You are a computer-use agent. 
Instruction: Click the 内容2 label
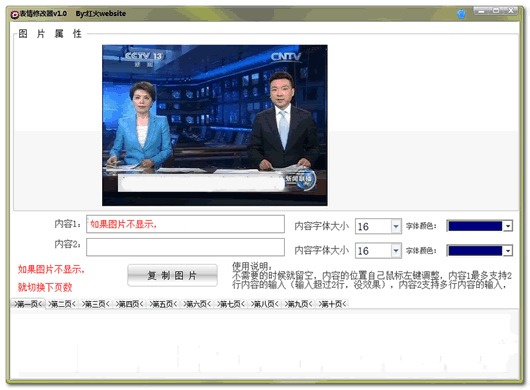[68, 244]
